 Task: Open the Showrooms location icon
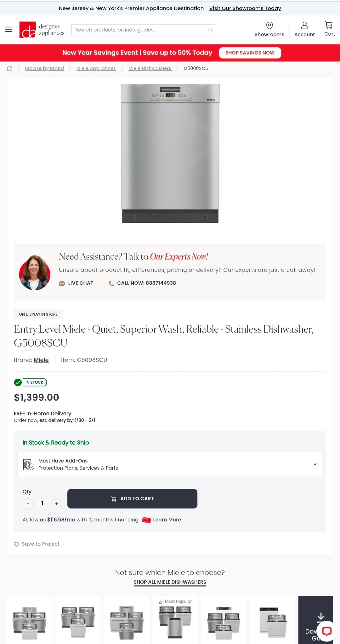[x=269, y=26]
